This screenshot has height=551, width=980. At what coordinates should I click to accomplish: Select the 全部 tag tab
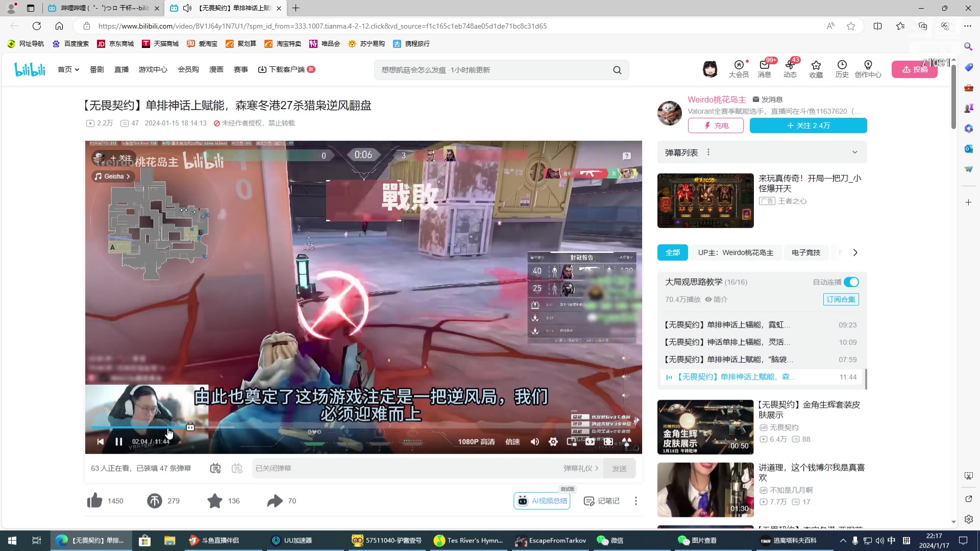(673, 253)
